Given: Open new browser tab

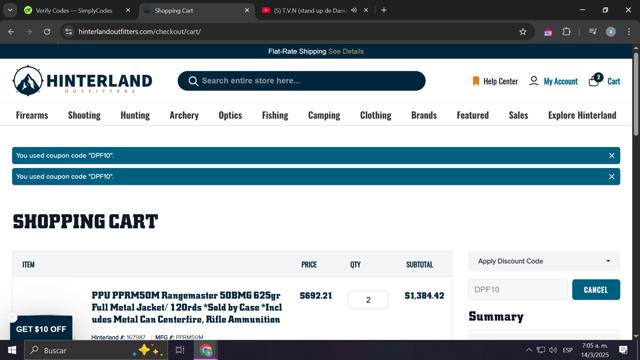Looking at the screenshot, I should [x=384, y=10].
